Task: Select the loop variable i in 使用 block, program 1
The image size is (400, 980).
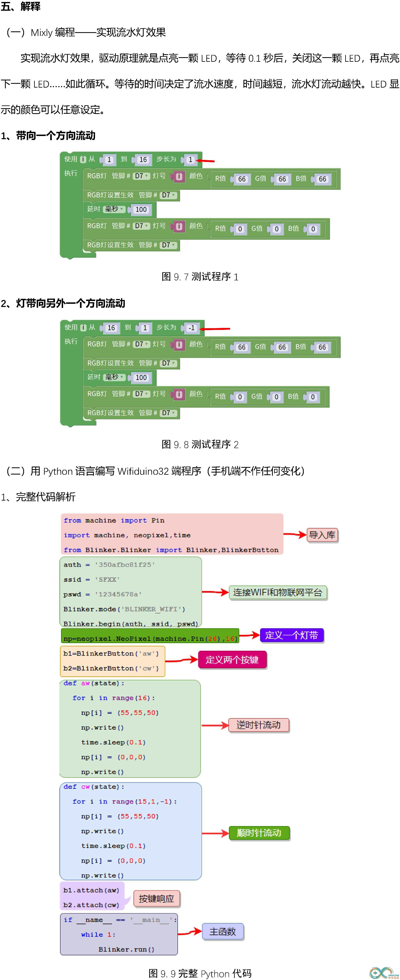Action: [83, 159]
